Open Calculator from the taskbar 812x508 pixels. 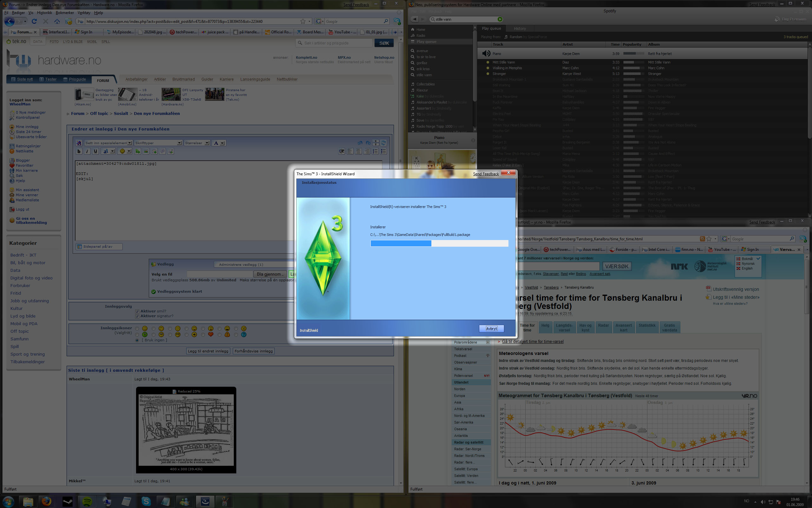(126, 502)
